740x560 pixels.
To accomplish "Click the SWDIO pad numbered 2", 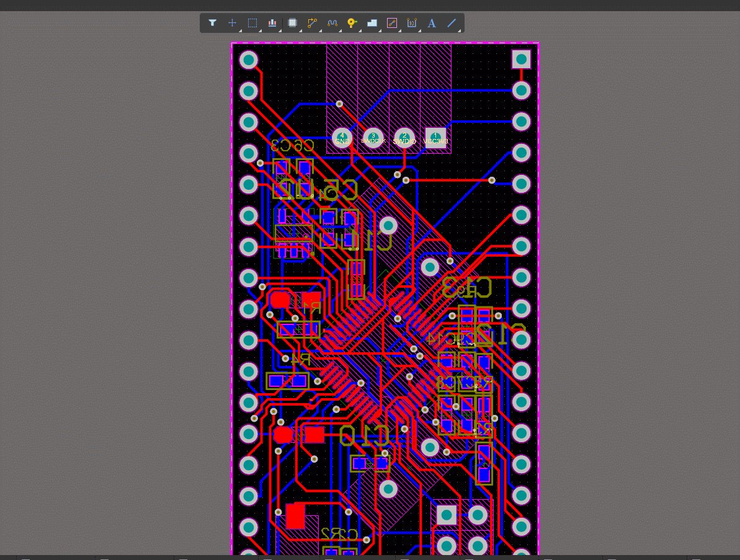I will (x=404, y=137).
